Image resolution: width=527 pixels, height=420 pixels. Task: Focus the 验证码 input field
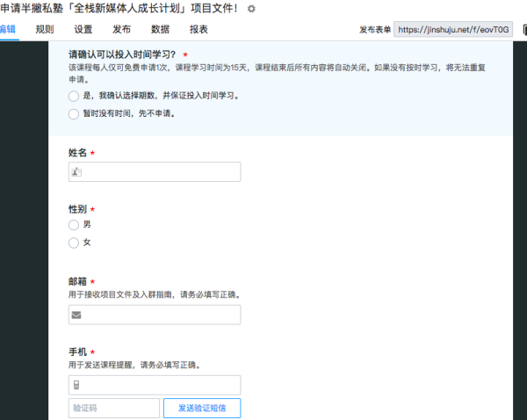pyautogui.click(x=113, y=409)
